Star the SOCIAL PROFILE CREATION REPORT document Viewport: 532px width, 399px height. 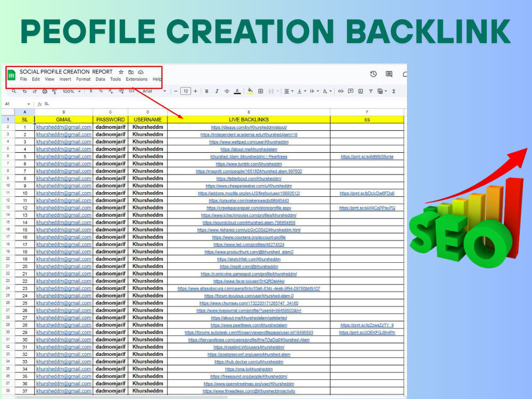121,72
